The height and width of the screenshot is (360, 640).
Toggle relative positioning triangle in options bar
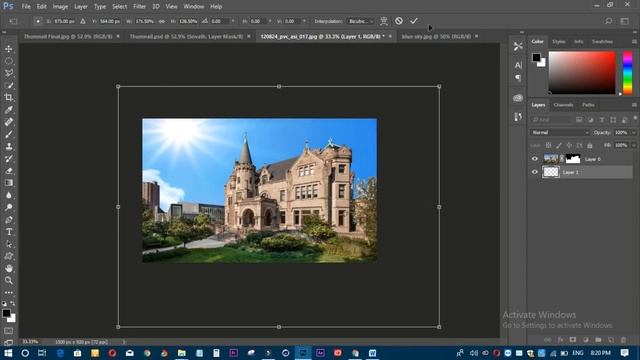tap(83, 21)
